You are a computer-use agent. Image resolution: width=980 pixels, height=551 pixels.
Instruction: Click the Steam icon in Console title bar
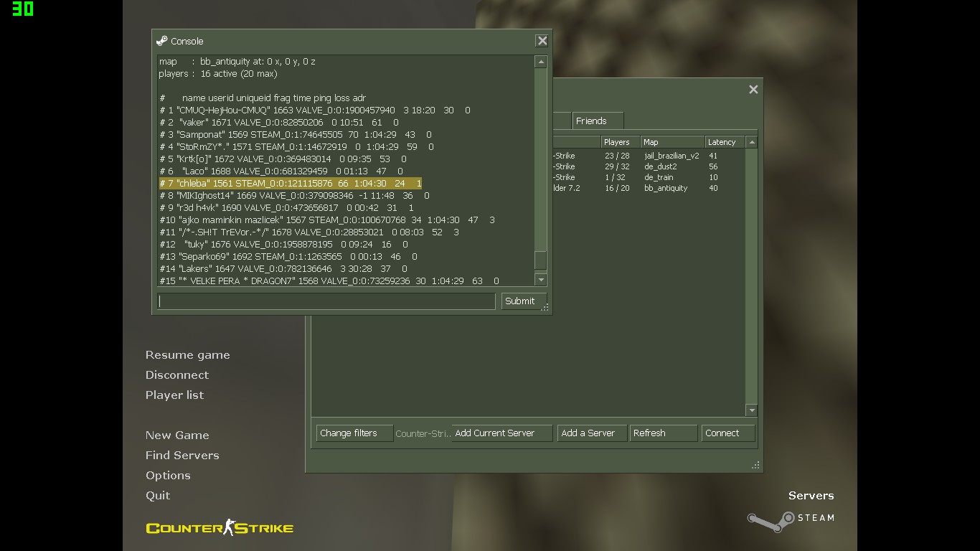coord(161,41)
